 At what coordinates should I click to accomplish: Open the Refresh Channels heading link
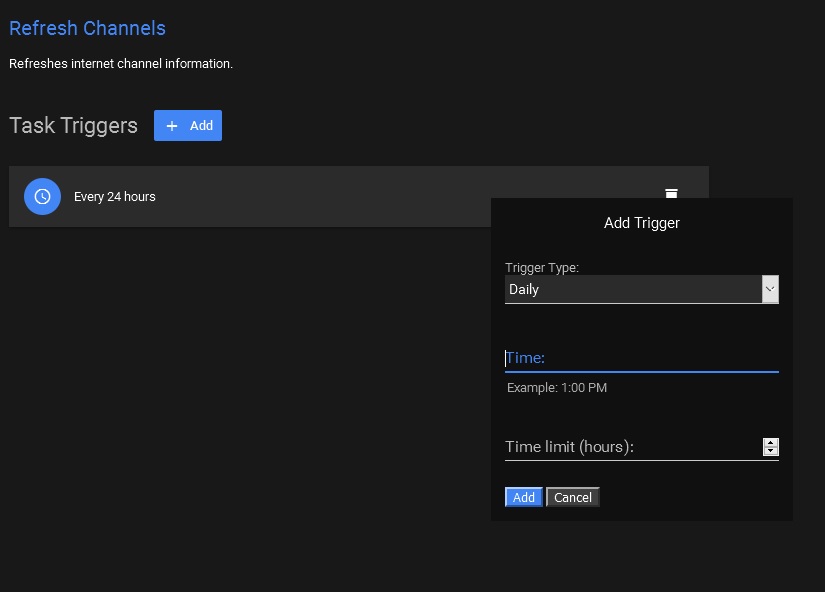[x=87, y=28]
